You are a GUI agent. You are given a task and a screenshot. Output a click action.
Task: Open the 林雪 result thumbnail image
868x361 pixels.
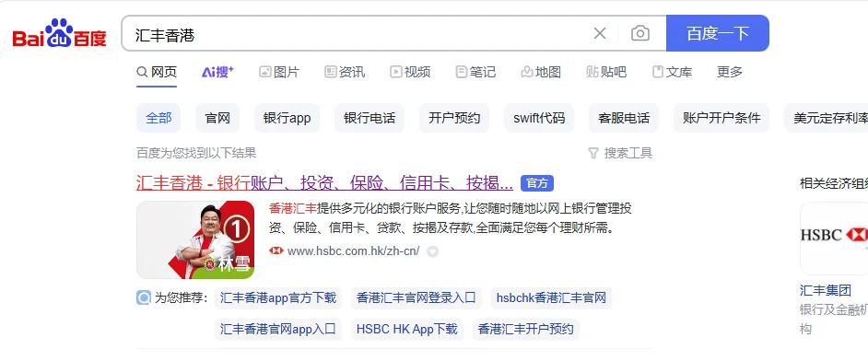pyautogui.click(x=195, y=239)
